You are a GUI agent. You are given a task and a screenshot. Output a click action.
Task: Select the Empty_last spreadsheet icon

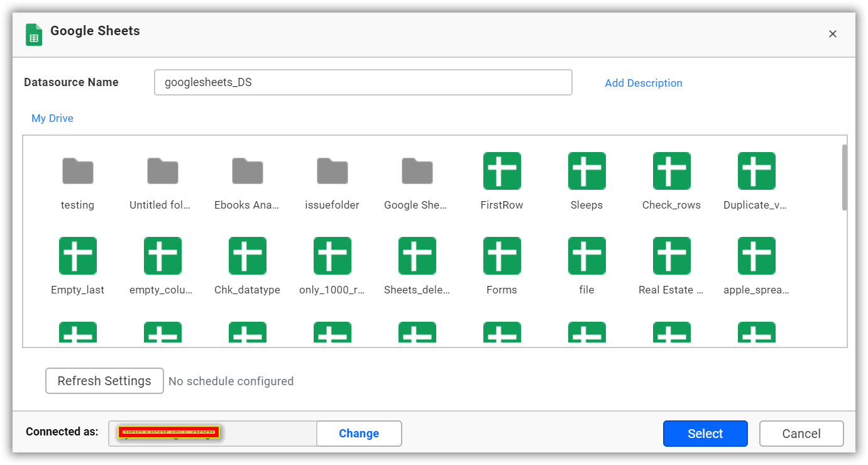click(x=78, y=256)
